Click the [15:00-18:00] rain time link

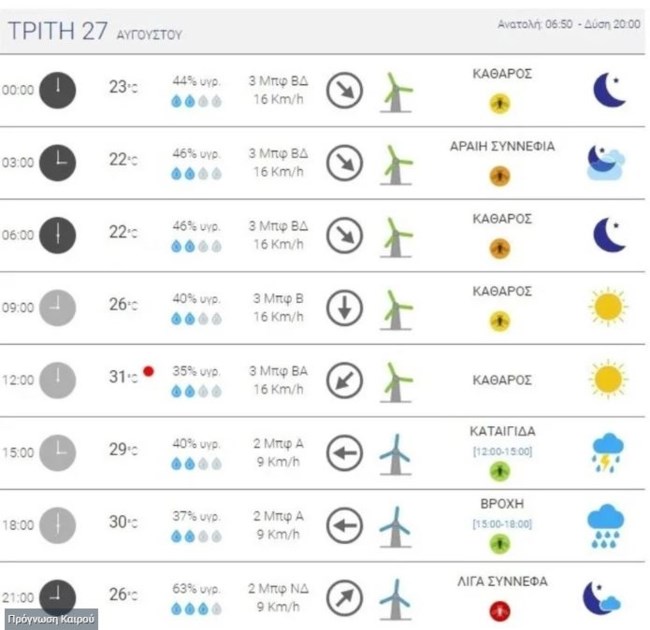point(501,524)
